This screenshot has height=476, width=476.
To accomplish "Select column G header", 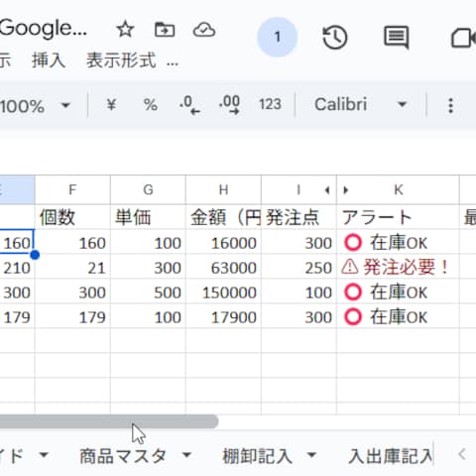I will pyautogui.click(x=148, y=189).
